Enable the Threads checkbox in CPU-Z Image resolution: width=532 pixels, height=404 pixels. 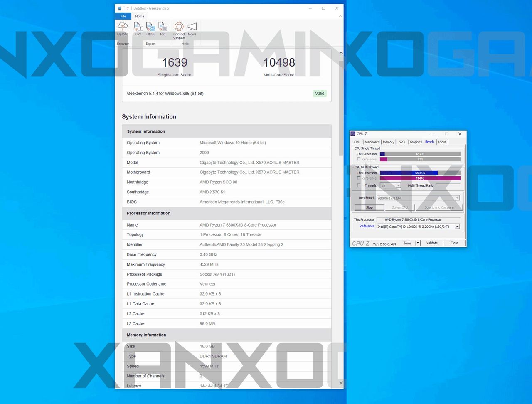pos(359,185)
